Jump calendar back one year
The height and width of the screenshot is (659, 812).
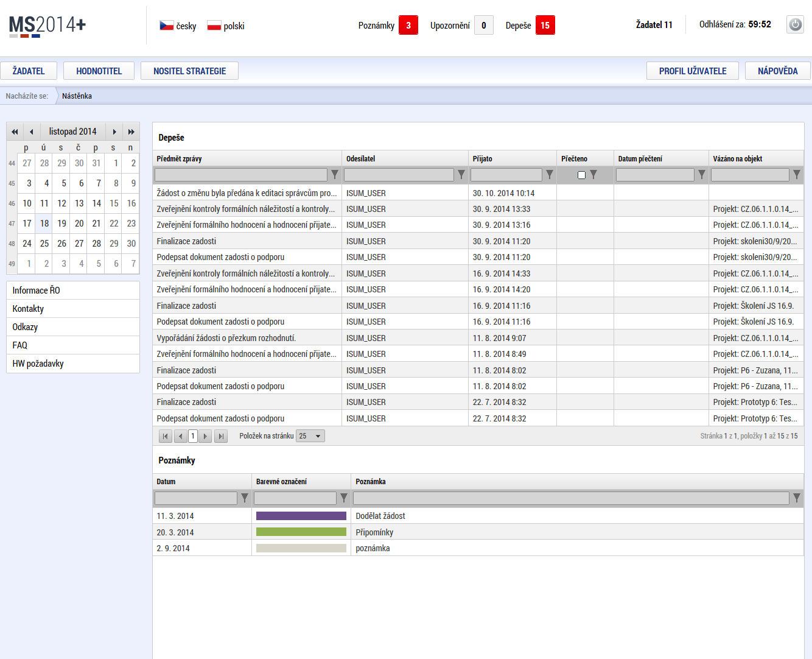[x=15, y=132]
